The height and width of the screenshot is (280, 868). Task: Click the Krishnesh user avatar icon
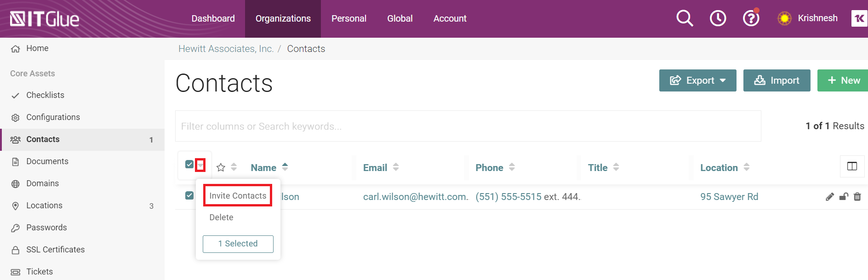784,18
